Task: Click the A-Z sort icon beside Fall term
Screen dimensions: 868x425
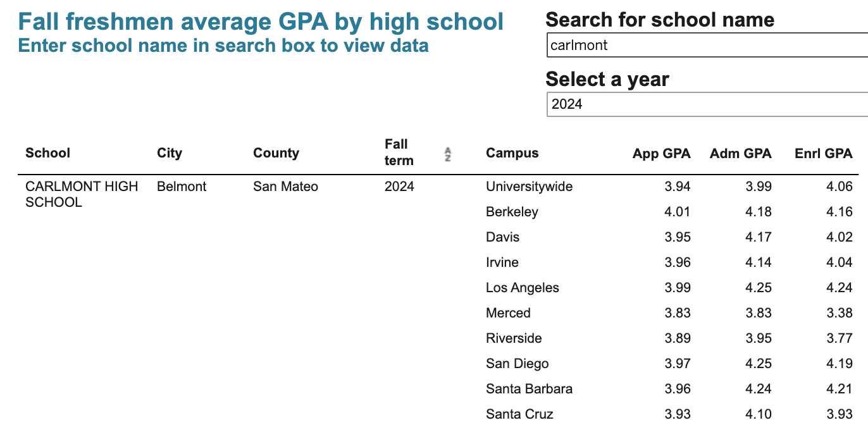Action: (x=447, y=154)
